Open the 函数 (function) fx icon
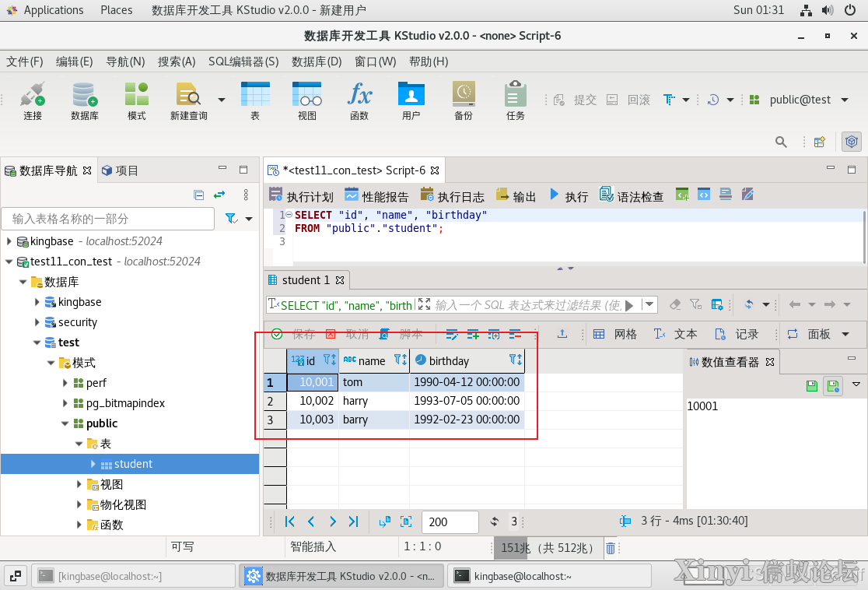Screen dimensions: 868x590 click(x=359, y=100)
